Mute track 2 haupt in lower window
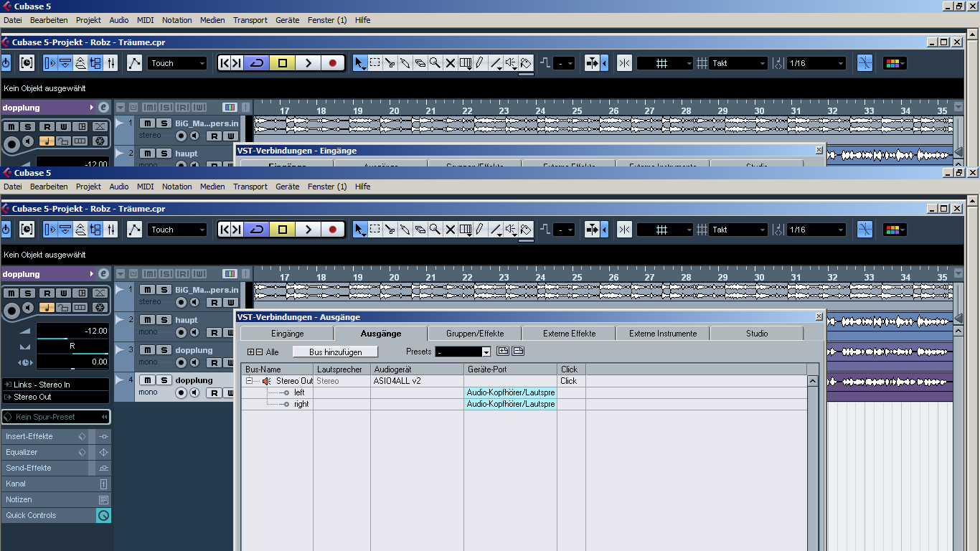Viewport: 980px width, 551px height. [x=147, y=320]
